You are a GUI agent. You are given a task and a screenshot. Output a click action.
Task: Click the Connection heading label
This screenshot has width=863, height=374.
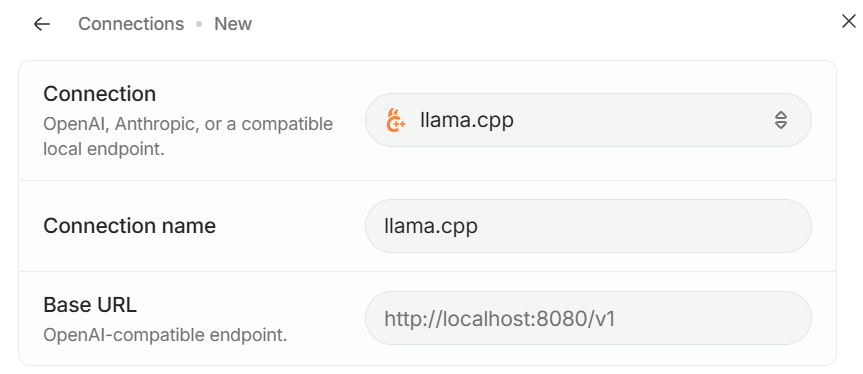click(100, 94)
